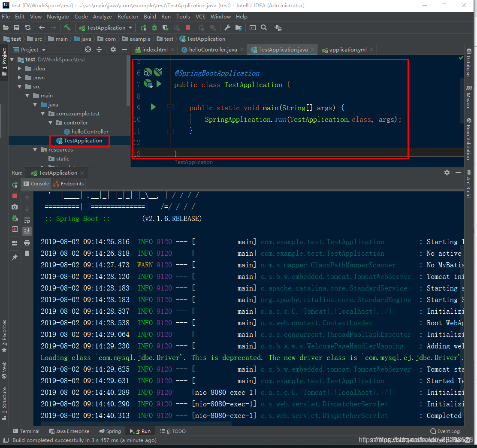Click the run gutter arrow beside main method

pos(153,107)
